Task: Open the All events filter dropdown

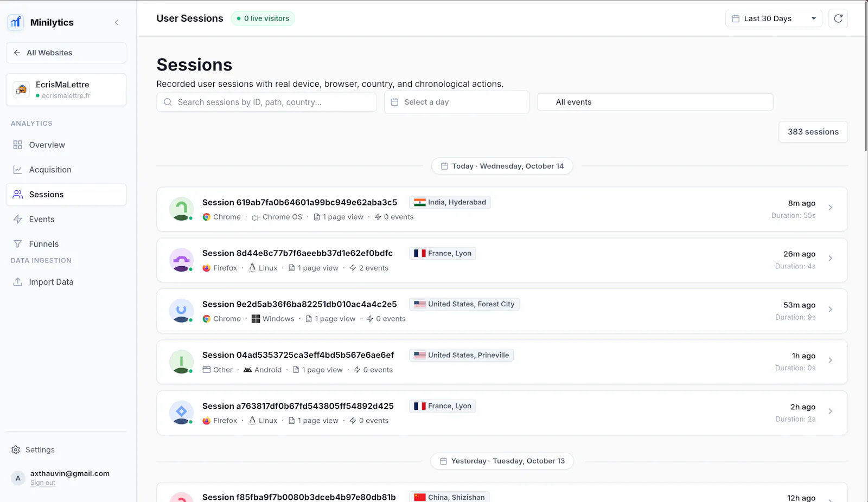Action: pyautogui.click(x=655, y=102)
